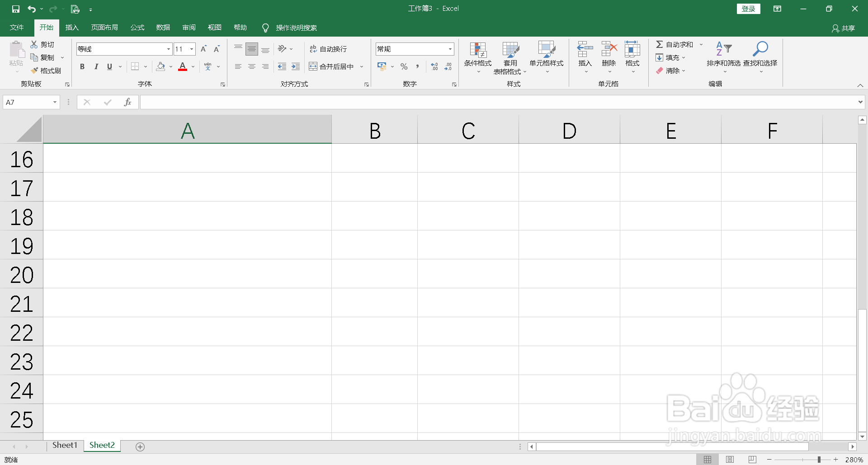Click the red font color A
Image resolution: width=868 pixels, height=465 pixels.
183,66
